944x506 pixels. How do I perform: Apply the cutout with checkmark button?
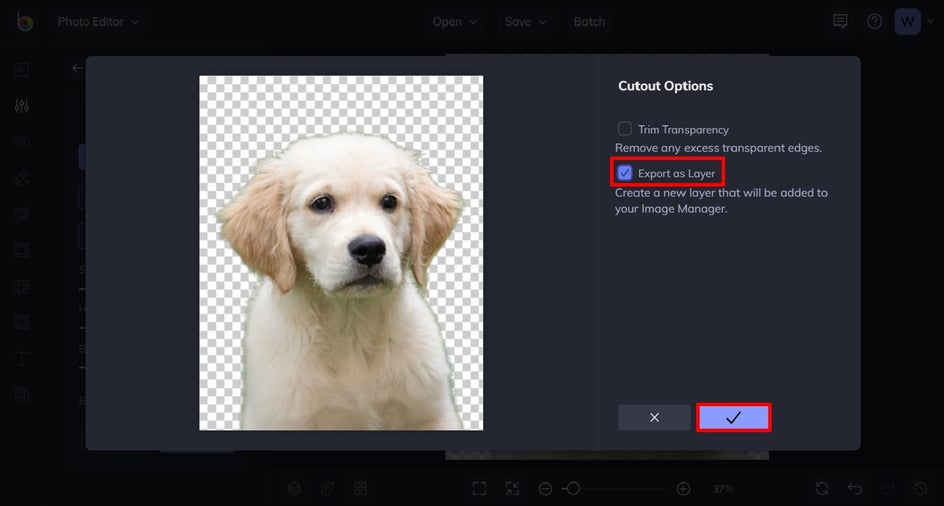click(x=733, y=417)
